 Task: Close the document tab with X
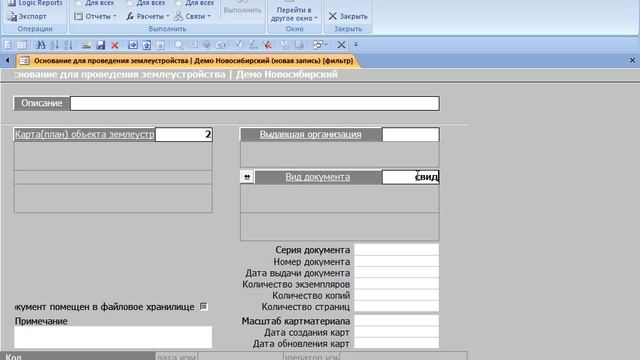pos(632,60)
